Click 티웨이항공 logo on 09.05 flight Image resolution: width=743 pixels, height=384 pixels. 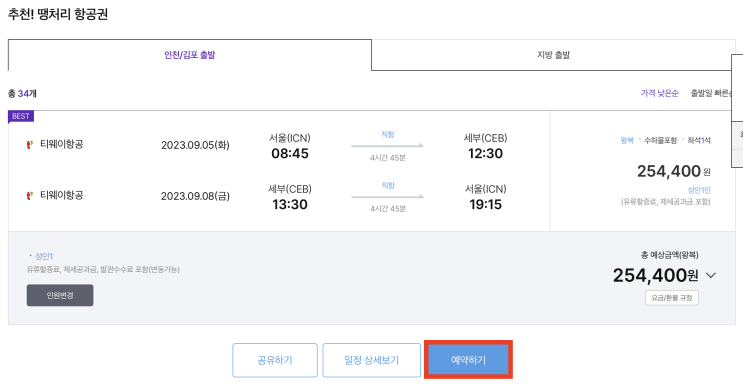point(30,145)
